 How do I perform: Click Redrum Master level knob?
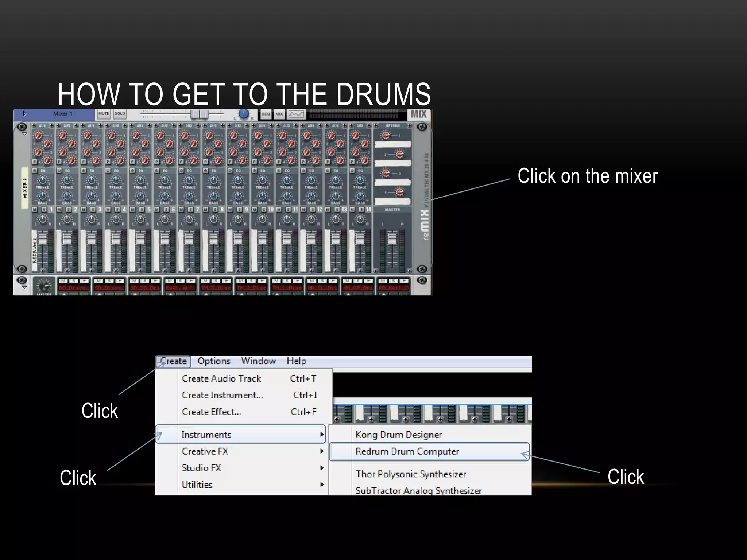[x=44, y=285]
